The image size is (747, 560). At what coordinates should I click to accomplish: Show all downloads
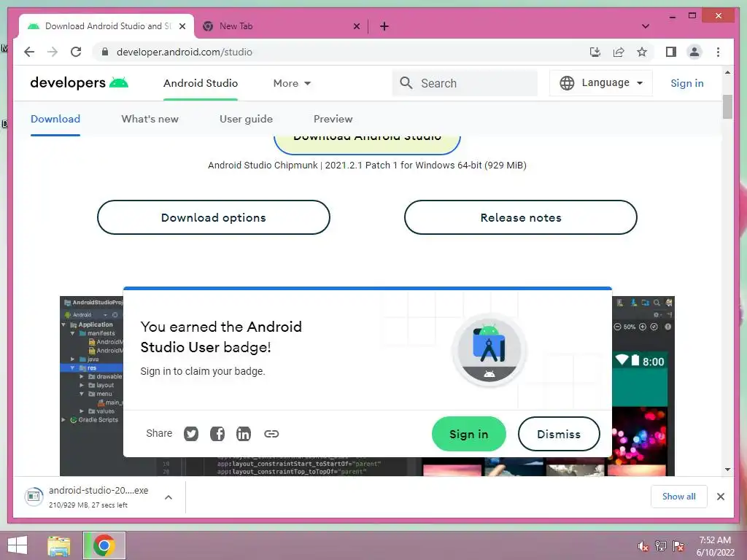679,496
